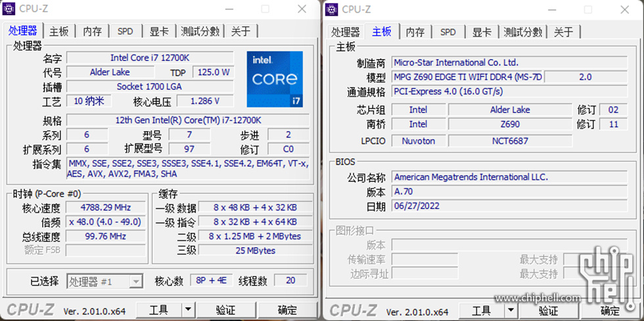Screen dimensions: 644x321
Task: Click the 8 x 1.25 MB + 2 MBytes value
Action: (x=255, y=236)
